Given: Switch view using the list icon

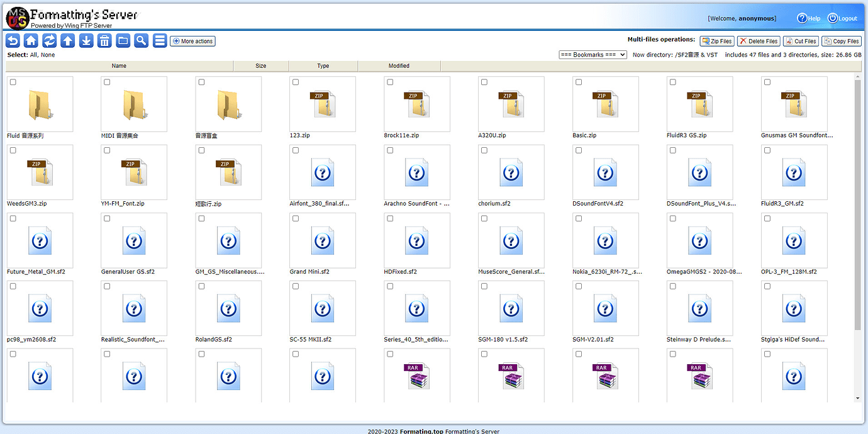Looking at the screenshot, I should (160, 41).
